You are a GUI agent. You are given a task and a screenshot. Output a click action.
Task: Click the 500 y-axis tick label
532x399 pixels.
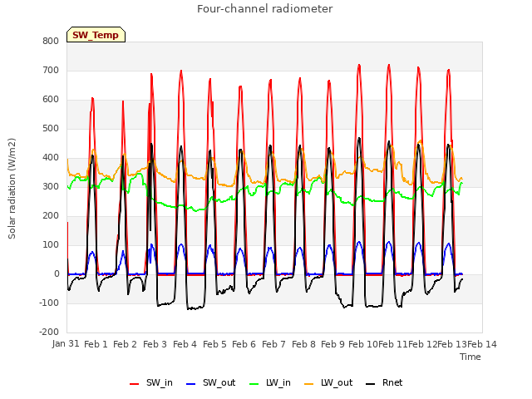point(51,129)
